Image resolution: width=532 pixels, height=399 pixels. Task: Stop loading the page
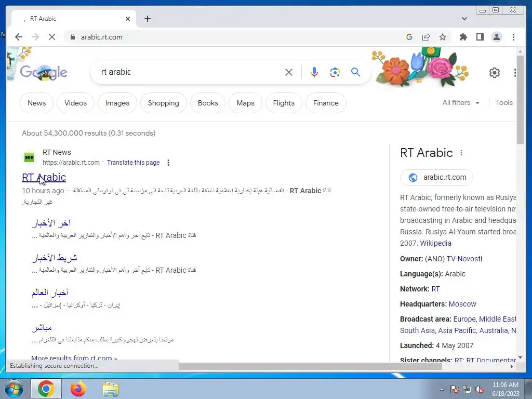point(52,37)
